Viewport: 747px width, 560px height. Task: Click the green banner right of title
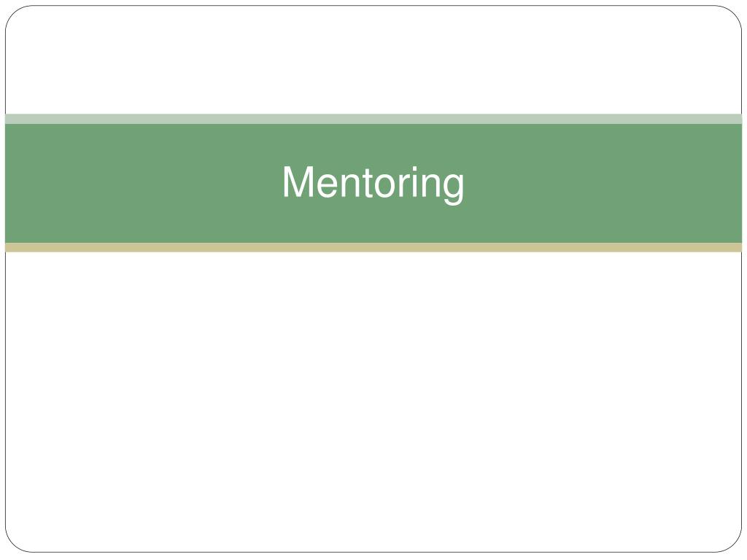(x=603, y=183)
